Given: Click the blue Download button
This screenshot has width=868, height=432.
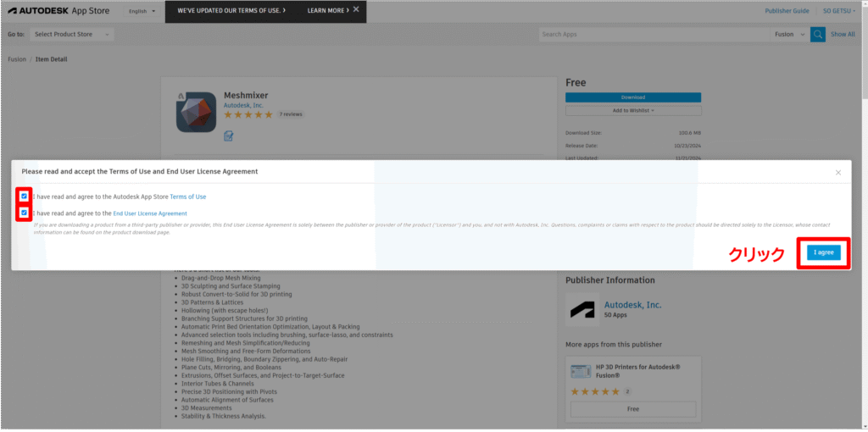Looking at the screenshot, I should coord(633,97).
